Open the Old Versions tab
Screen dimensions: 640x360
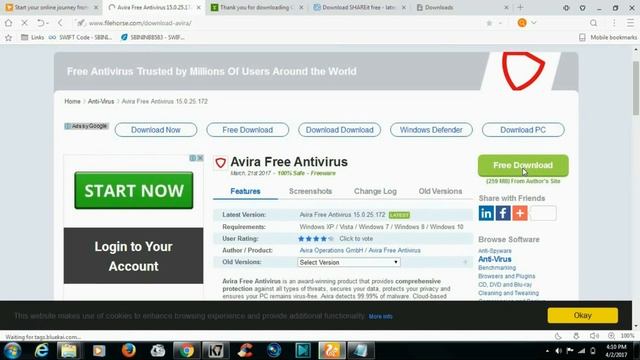[x=440, y=191]
